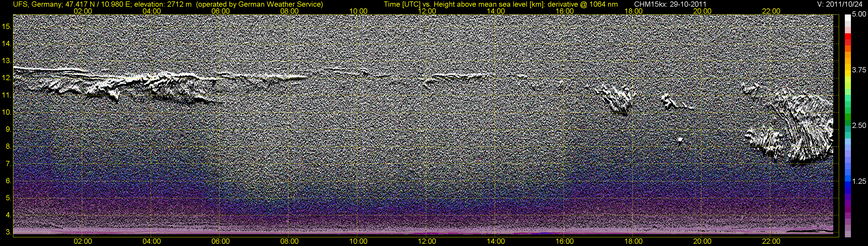Click the 11. km height axis label
868x246 pixels.
(x=6, y=96)
